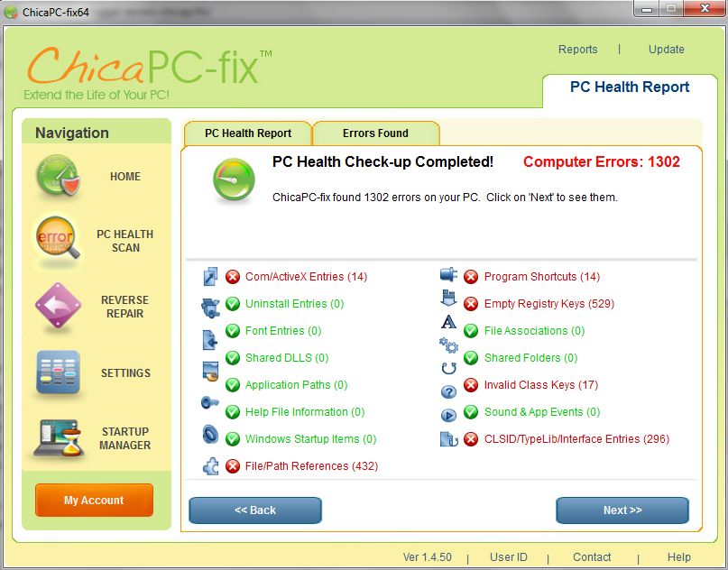Click the Sound & App Events (0) label
Image resolution: width=728 pixels, height=570 pixels.
(542, 412)
